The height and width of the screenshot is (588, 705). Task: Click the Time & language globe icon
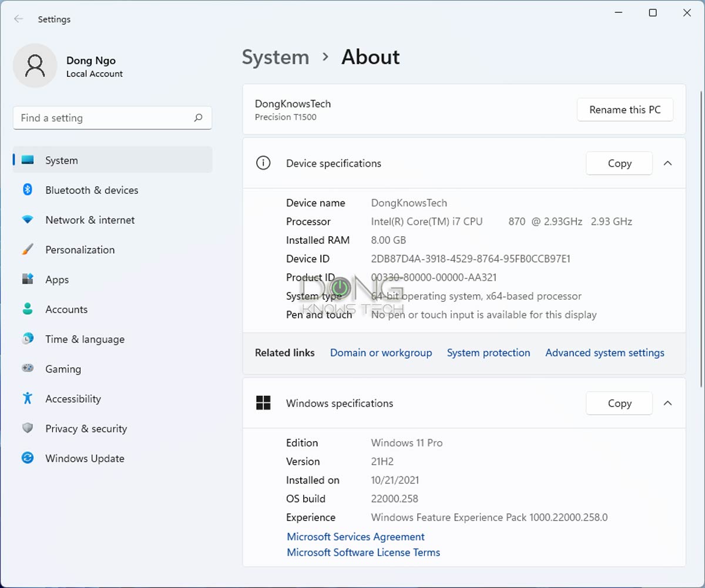(x=28, y=339)
